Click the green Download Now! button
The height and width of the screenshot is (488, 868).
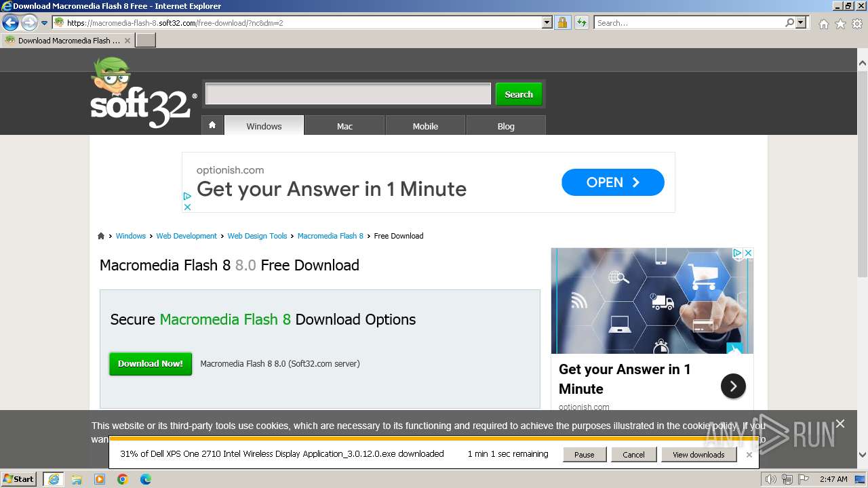click(151, 363)
